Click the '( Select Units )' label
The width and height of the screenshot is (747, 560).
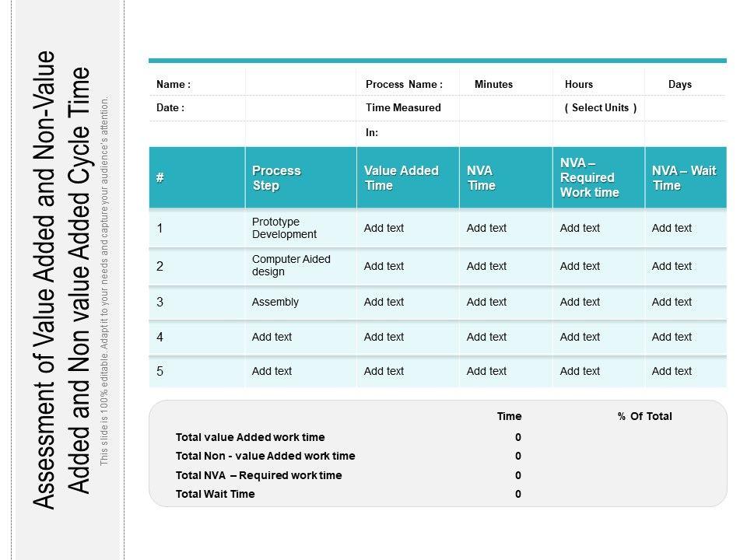tap(601, 108)
